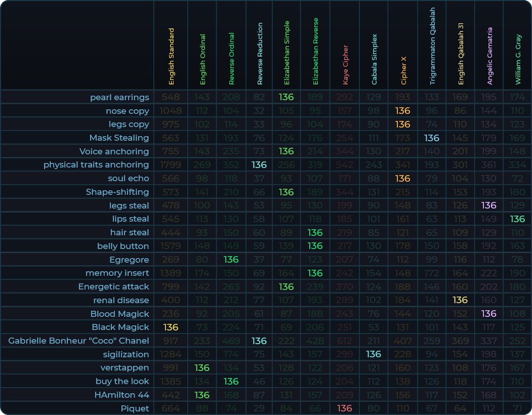Screen dimensions: 532x415
Task: Open the 'Gabrielle Bonheur "Coco" Chanel' entry
Action: (x=78, y=341)
